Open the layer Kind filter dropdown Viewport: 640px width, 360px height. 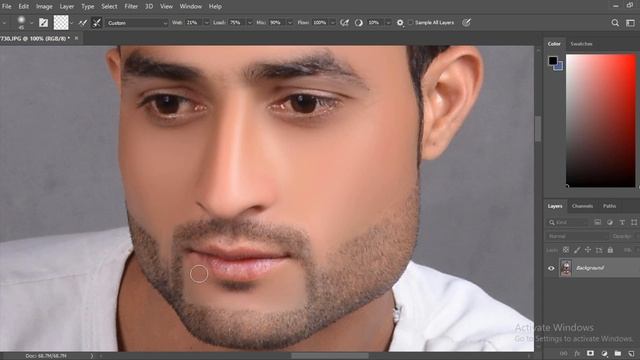tap(568, 222)
